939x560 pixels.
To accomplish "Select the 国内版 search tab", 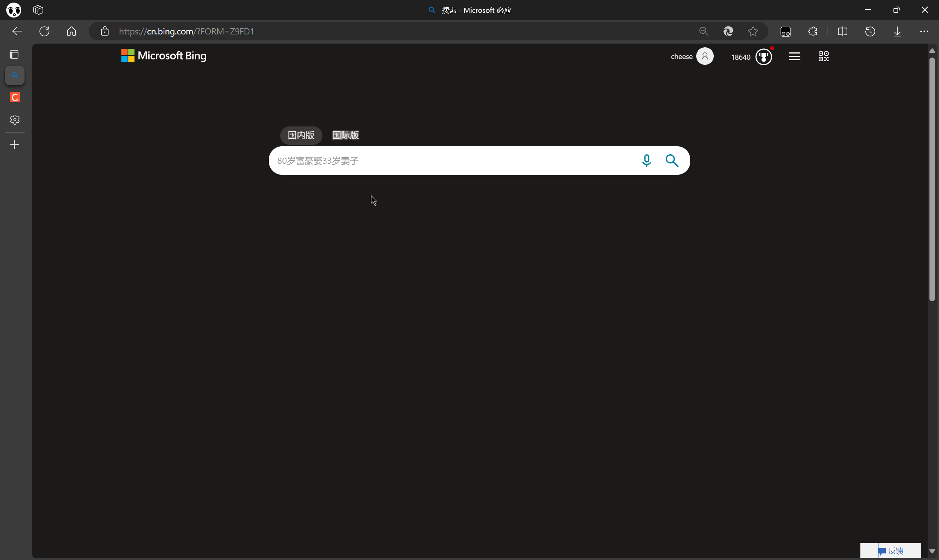I will pyautogui.click(x=301, y=135).
